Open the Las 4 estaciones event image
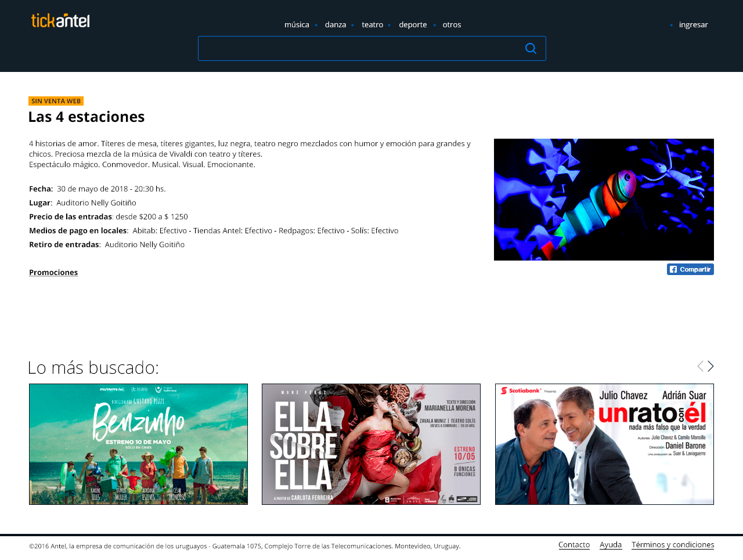Viewport: 743px width, 560px height. [x=604, y=200]
